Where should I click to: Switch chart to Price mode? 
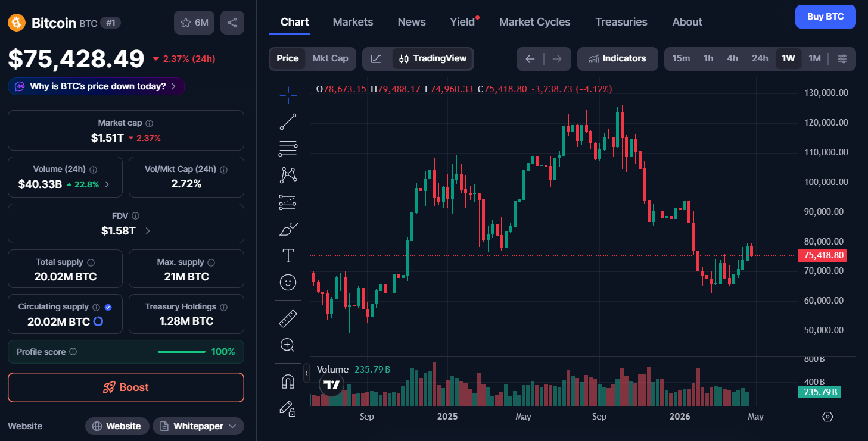pyautogui.click(x=288, y=58)
